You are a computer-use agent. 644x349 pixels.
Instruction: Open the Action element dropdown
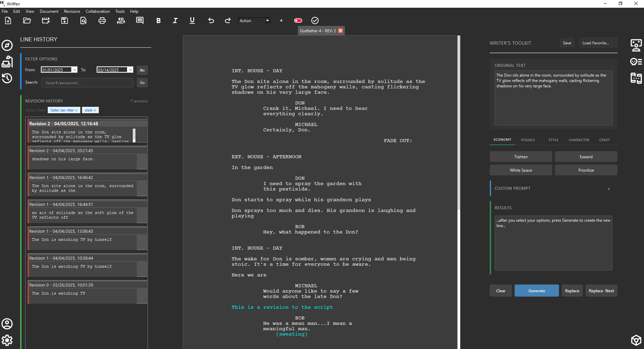click(x=254, y=20)
